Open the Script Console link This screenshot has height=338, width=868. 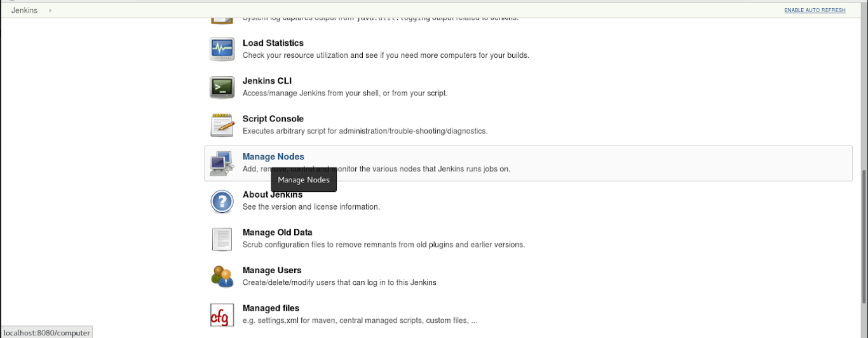click(273, 119)
